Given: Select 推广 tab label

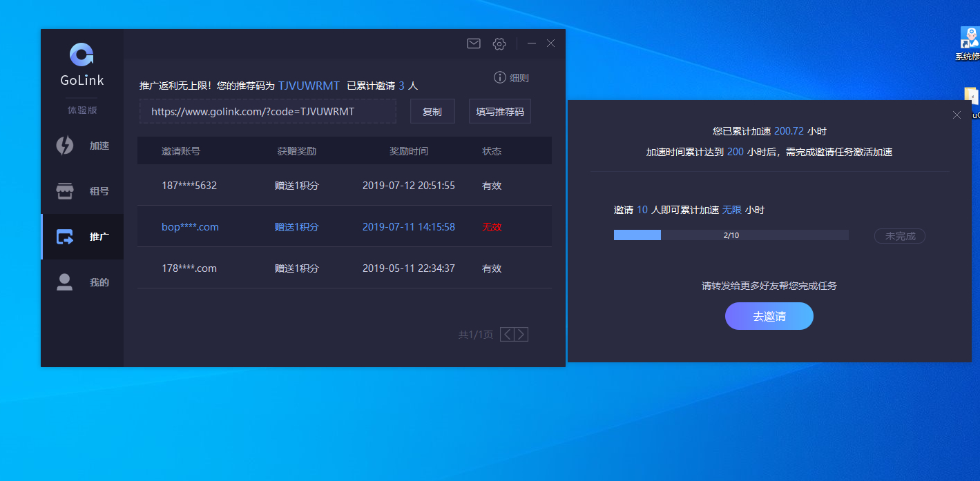Looking at the screenshot, I should coord(99,237).
